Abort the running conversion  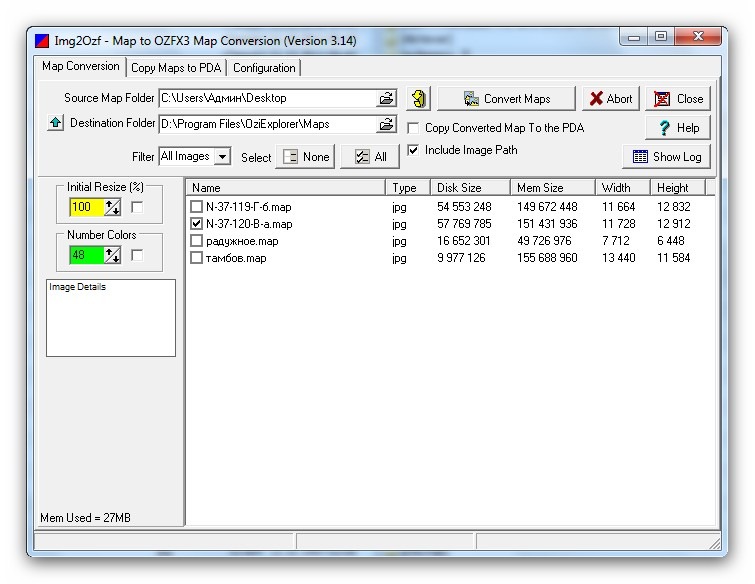(x=611, y=99)
